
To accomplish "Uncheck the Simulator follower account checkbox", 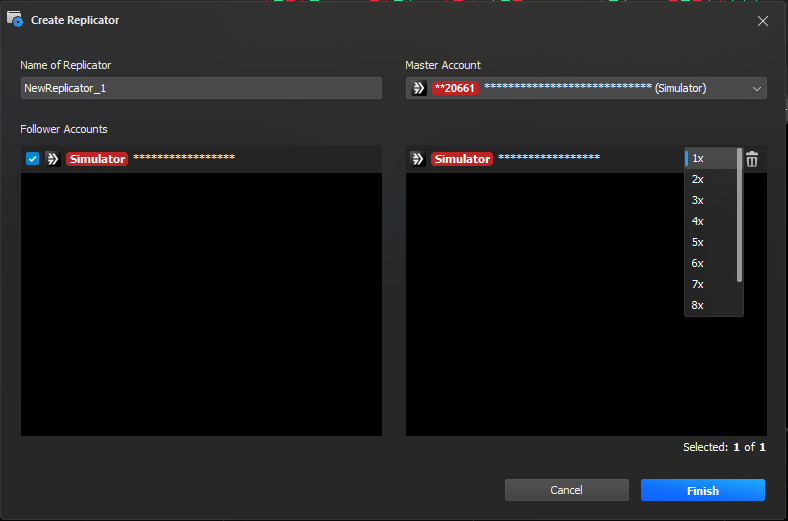I will pyautogui.click(x=32, y=159).
